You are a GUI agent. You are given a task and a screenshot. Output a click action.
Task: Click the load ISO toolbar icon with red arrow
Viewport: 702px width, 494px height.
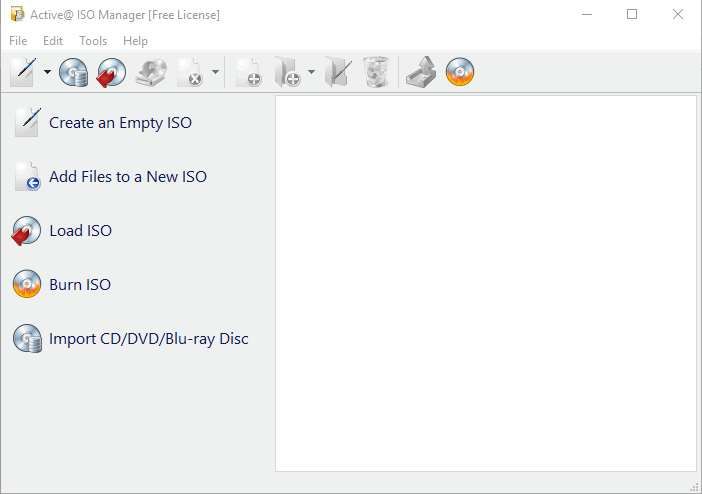click(111, 72)
